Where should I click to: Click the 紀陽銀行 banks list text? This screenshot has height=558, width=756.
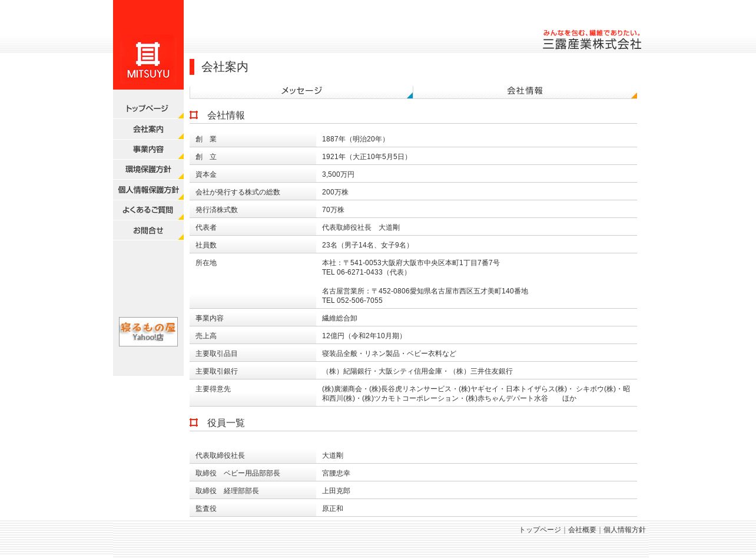coord(417,371)
